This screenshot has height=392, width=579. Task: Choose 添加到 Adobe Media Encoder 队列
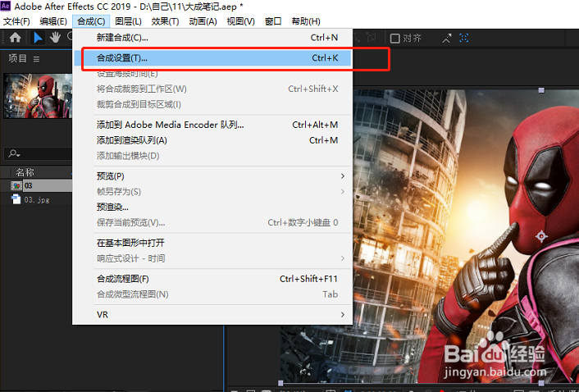click(212, 125)
